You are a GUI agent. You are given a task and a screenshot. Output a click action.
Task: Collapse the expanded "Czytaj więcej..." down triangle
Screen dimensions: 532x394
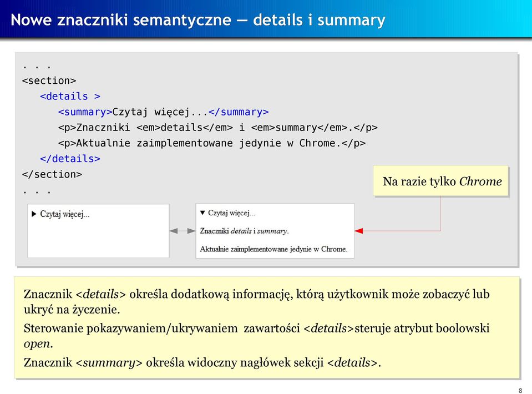pos(202,213)
